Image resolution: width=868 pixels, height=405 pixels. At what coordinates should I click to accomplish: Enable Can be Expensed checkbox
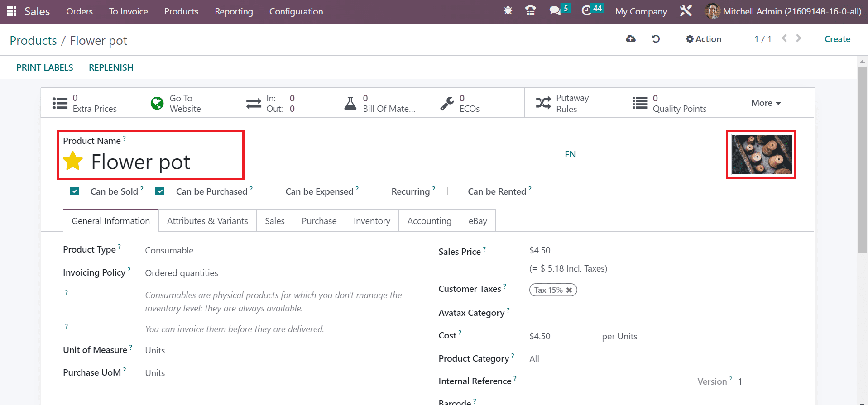click(269, 191)
